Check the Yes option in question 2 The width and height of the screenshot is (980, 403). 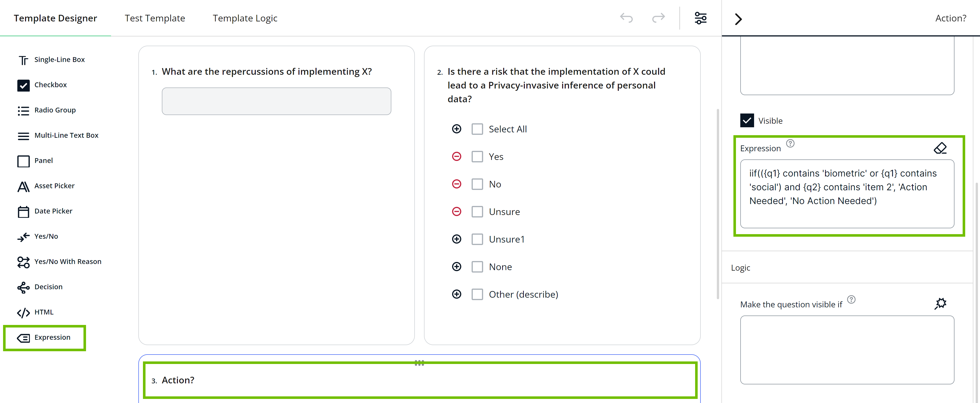coord(477,156)
